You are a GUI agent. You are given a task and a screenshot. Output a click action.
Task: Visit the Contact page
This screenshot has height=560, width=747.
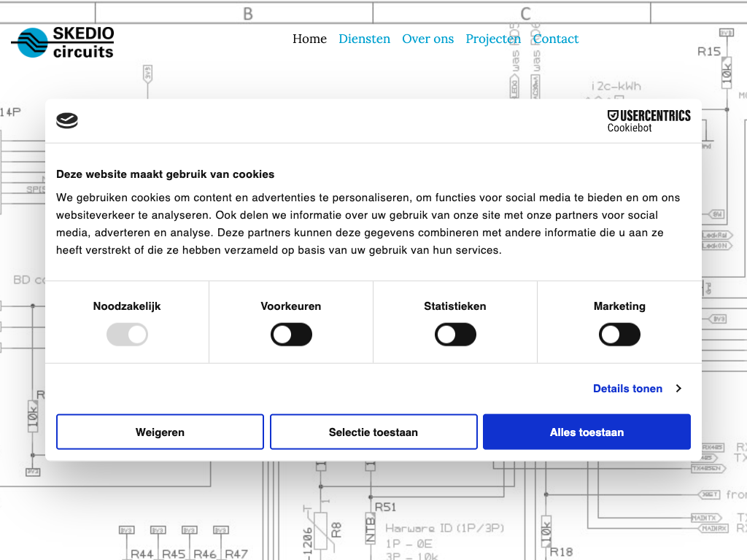point(556,39)
